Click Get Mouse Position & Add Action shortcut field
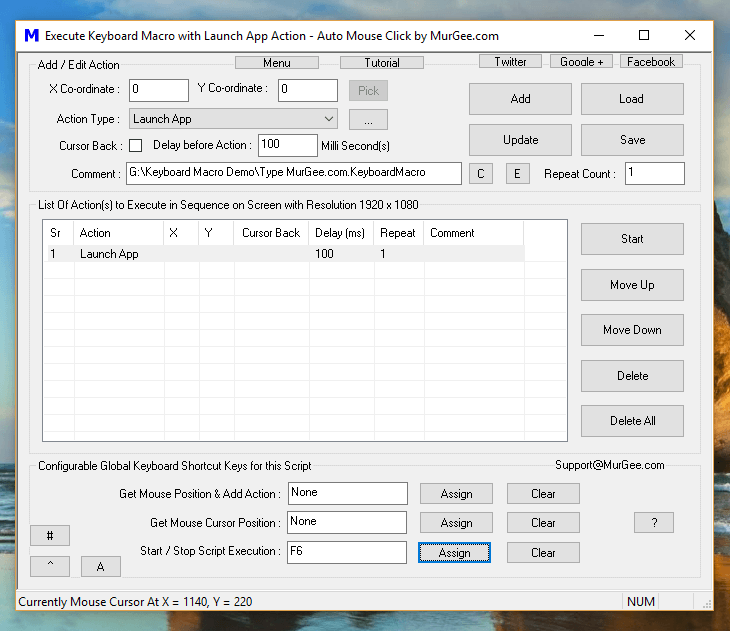The image size is (730, 631). (x=348, y=493)
